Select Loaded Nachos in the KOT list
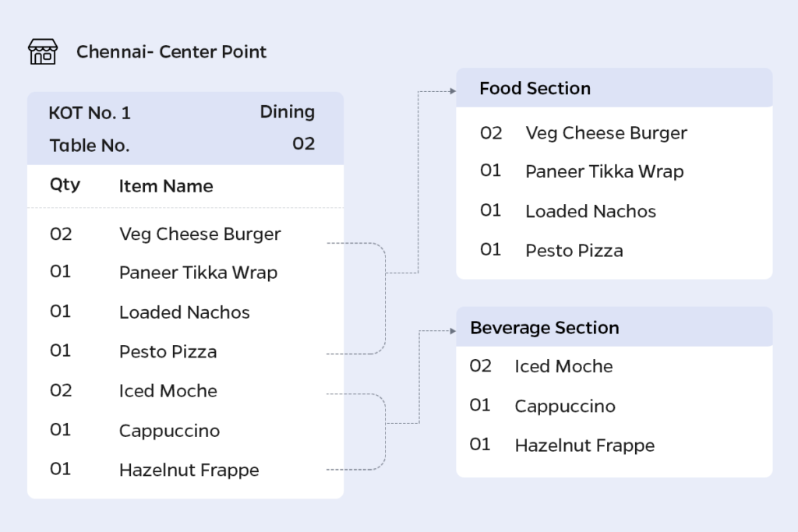Image resolution: width=798 pixels, height=532 pixels. tap(184, 312)
